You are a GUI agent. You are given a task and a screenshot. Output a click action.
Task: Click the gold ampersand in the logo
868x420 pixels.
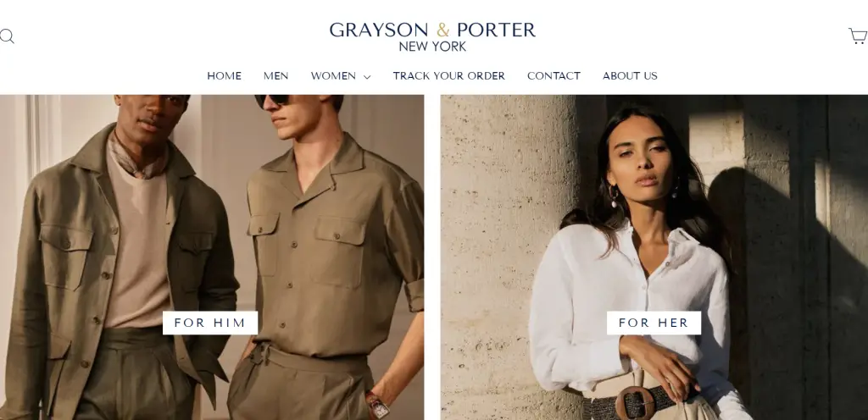(x=442, y=30)
